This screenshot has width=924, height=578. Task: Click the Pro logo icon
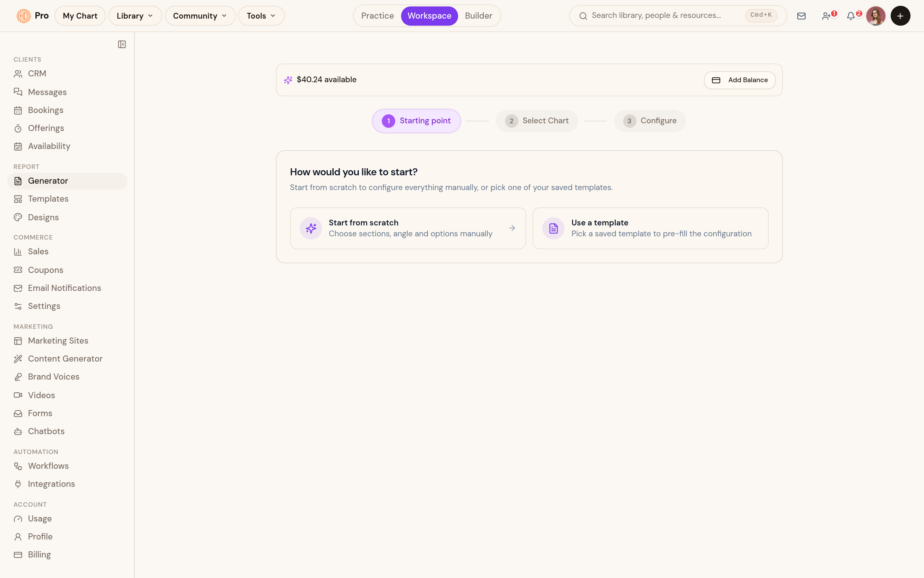(24, 16)
